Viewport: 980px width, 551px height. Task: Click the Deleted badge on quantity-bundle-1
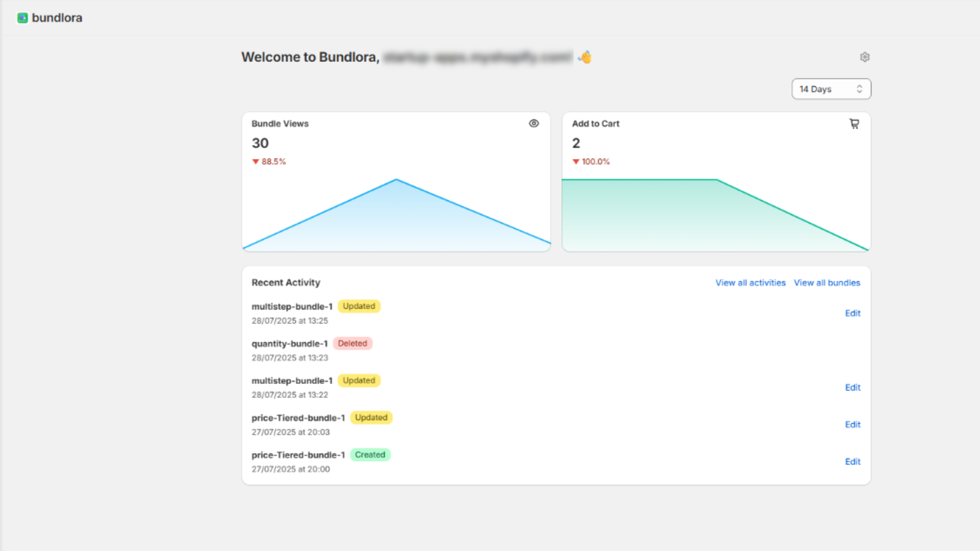[353, 343]
